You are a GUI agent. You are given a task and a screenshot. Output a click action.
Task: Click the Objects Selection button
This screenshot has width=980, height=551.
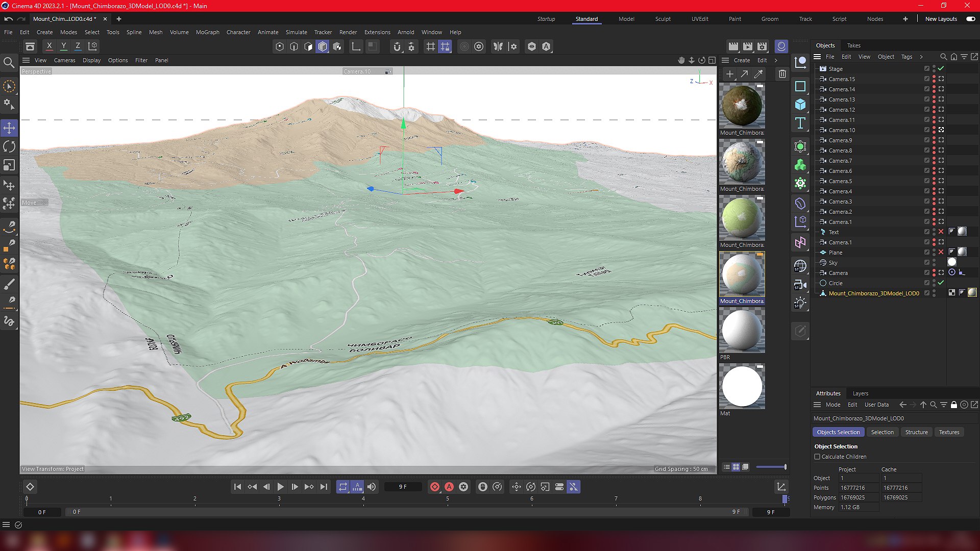click(x=839, y=432)
